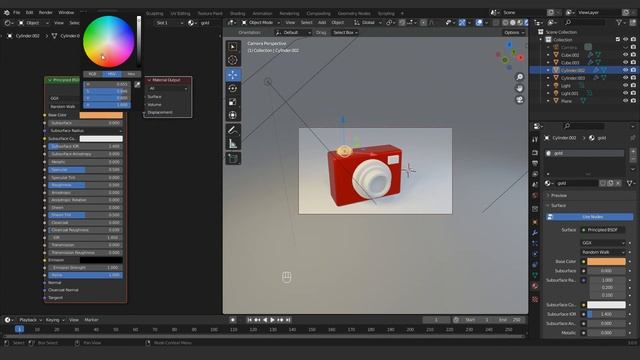Open the Window menu
The width and height of the screenshot is (640, 360).
click(x=66, y=13)
